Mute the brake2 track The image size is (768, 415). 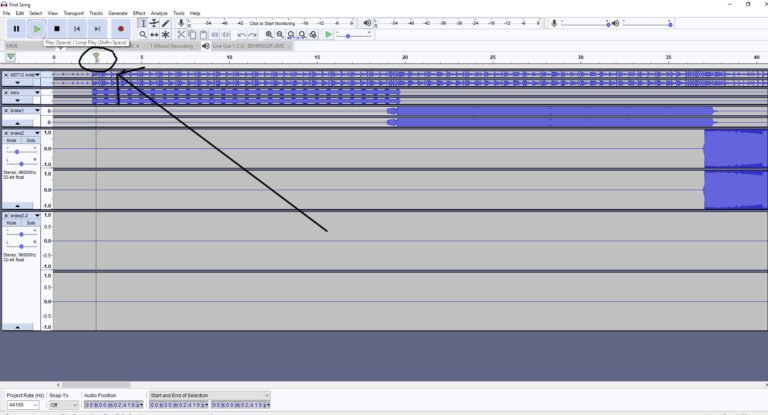click(x=11, y=141)
